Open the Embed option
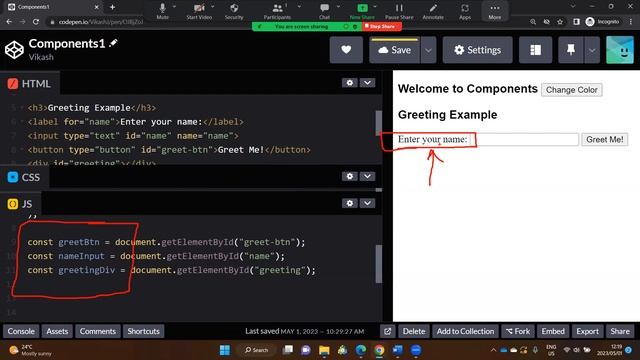 [x=553, y=331]
